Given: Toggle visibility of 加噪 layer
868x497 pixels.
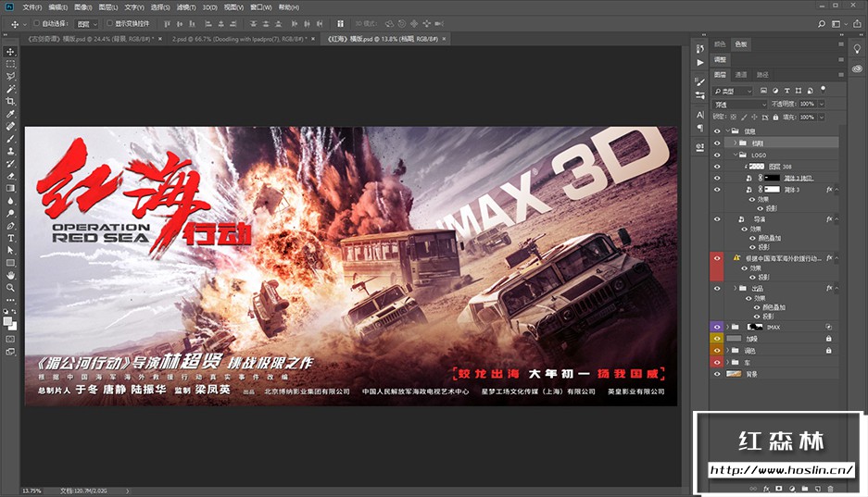Looking at the screenshot, I should (x=717, y=339).
